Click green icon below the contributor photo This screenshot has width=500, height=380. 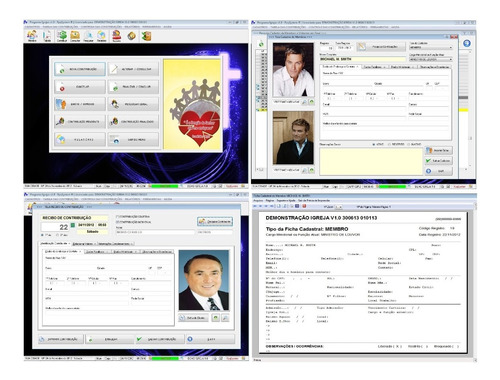click(216, 318)
